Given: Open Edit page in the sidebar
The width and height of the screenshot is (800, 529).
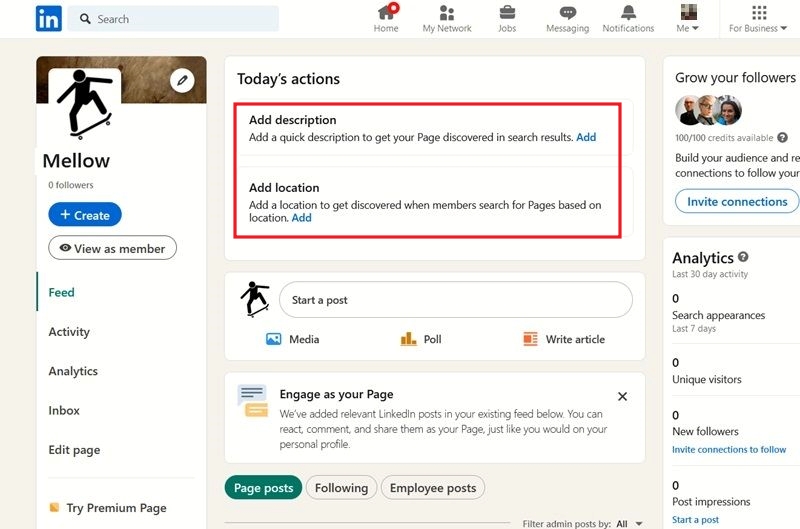Looking at the screenshot, I should 74,450.
